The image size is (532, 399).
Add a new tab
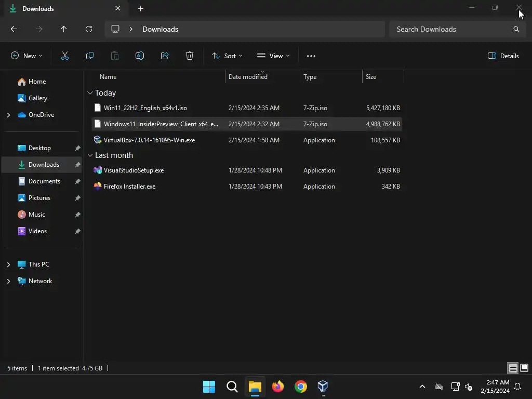[x=140, y=8]
